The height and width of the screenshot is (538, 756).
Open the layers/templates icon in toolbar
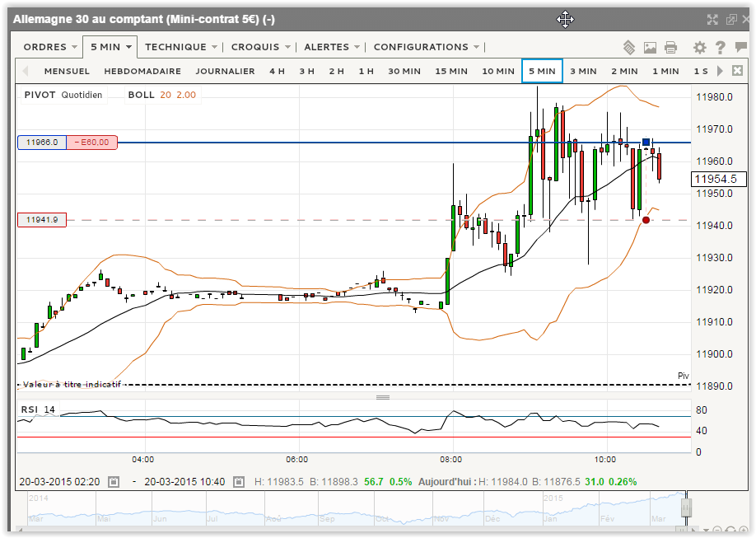(628, 47)
